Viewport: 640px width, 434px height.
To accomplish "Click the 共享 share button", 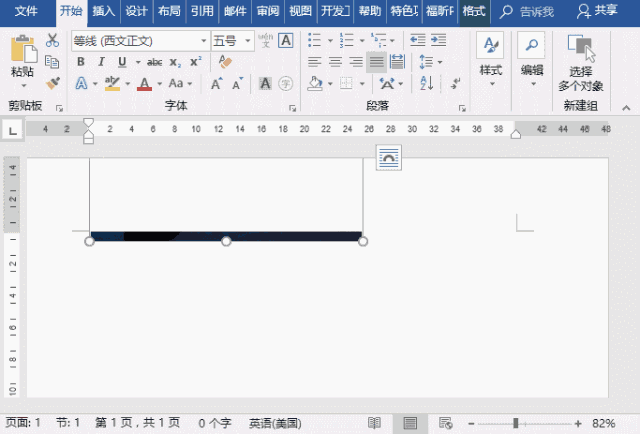I will (x=598, y=11).
